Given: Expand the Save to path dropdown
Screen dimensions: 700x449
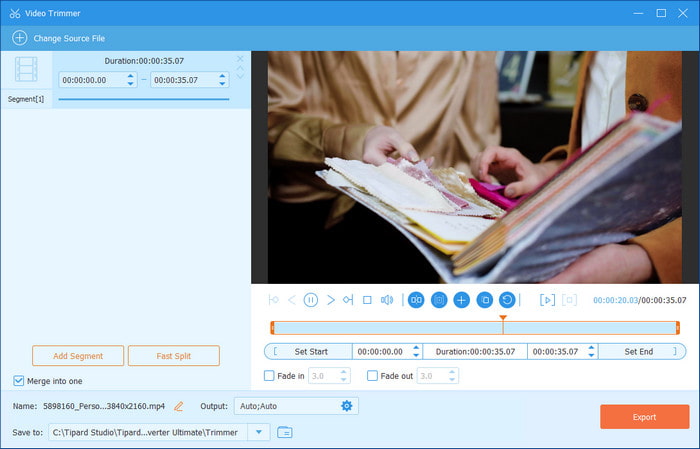Looking at the screenshot, I should (x=259, y=432).
